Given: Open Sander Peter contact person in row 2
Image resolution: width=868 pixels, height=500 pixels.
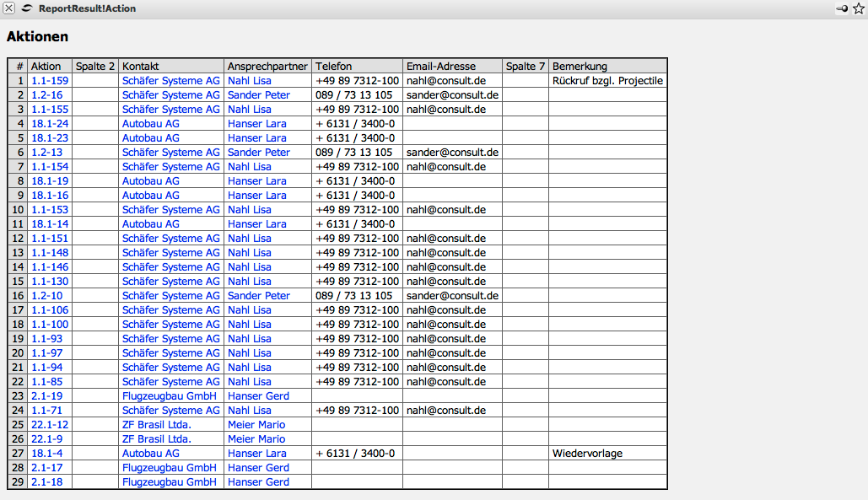Looking at the screenshot, I should click(258, 95).
